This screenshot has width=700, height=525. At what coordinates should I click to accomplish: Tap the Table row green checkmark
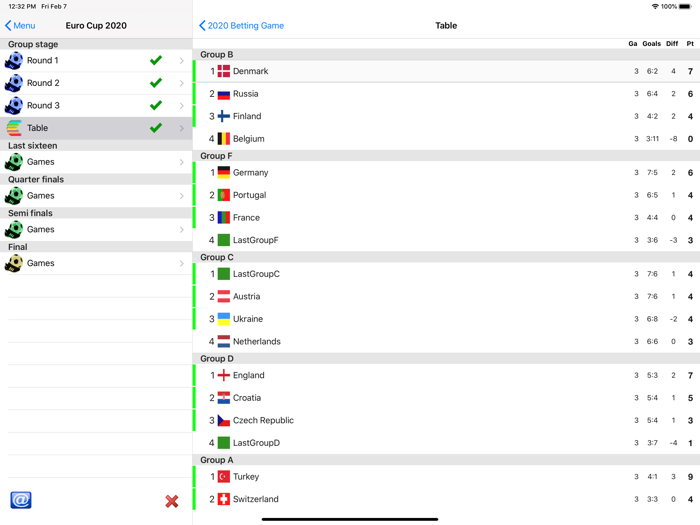[x=156, y=128]
